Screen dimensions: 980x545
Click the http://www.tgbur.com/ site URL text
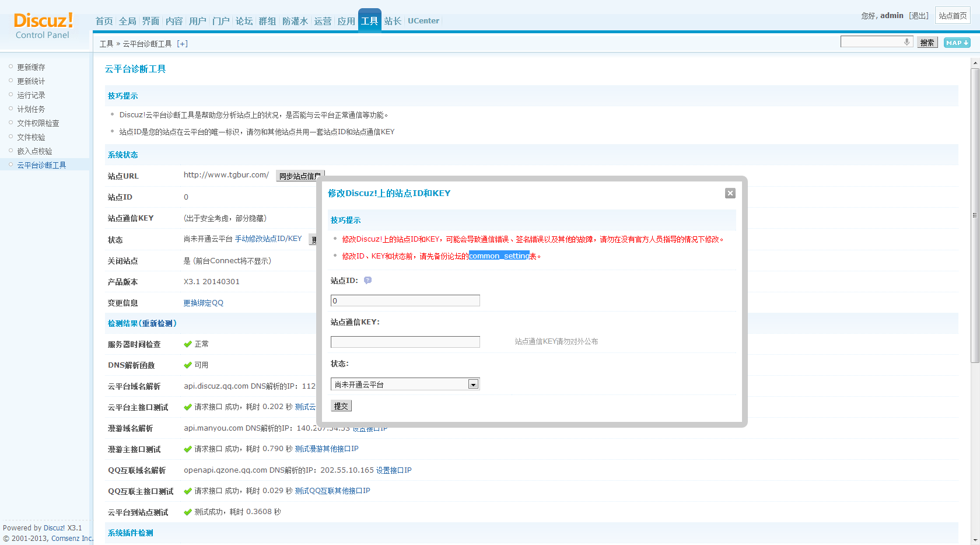(x=226, y=174)
